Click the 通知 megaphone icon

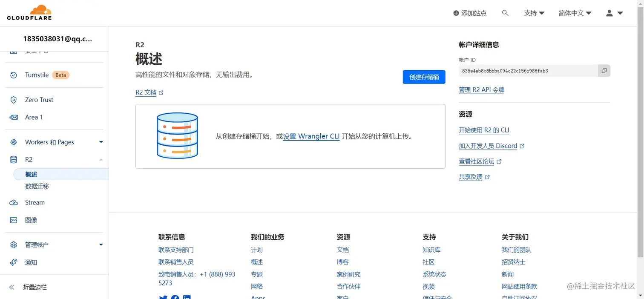[14, 262]
